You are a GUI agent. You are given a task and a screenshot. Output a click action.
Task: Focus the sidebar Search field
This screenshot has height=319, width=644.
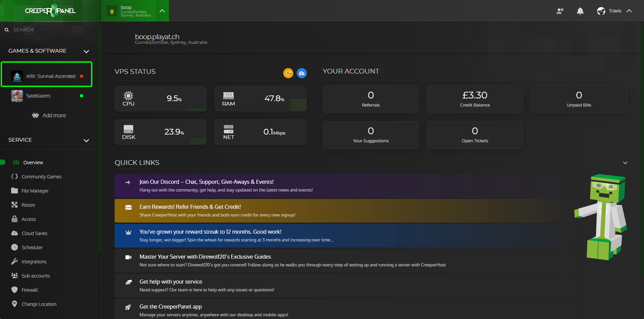(51, 30)
